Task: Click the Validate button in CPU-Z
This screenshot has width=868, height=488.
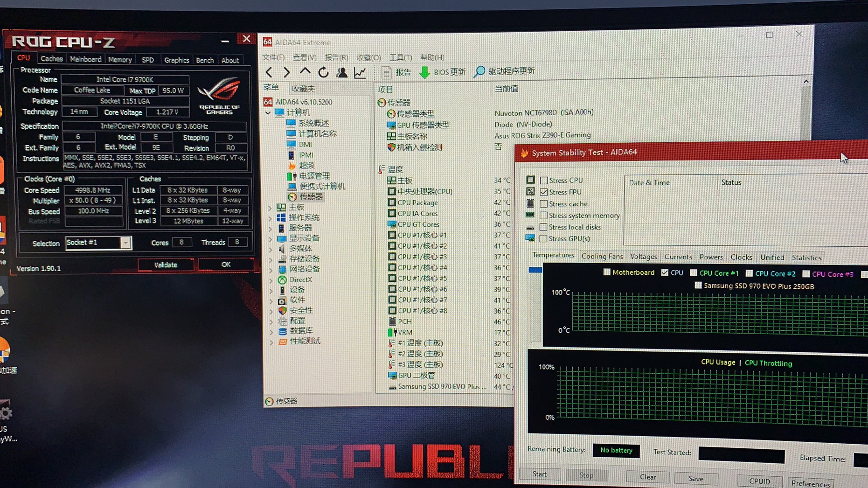Action: tap(166, 265)
